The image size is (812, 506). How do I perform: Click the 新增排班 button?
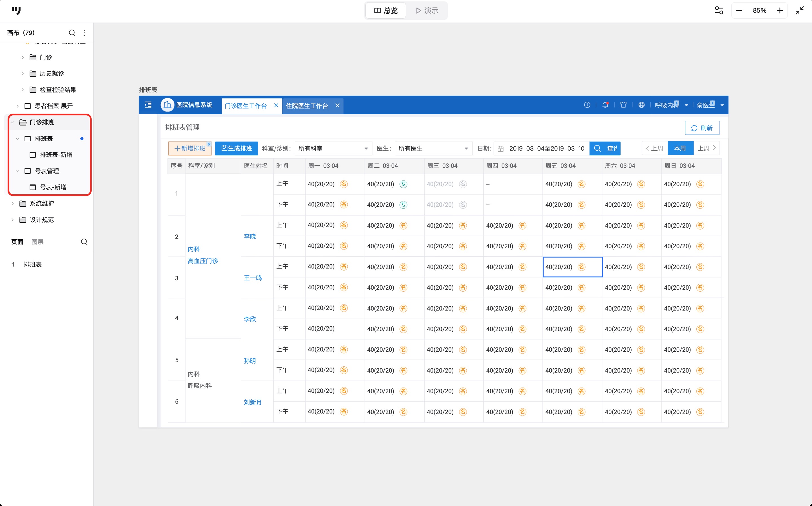[190, 149]
